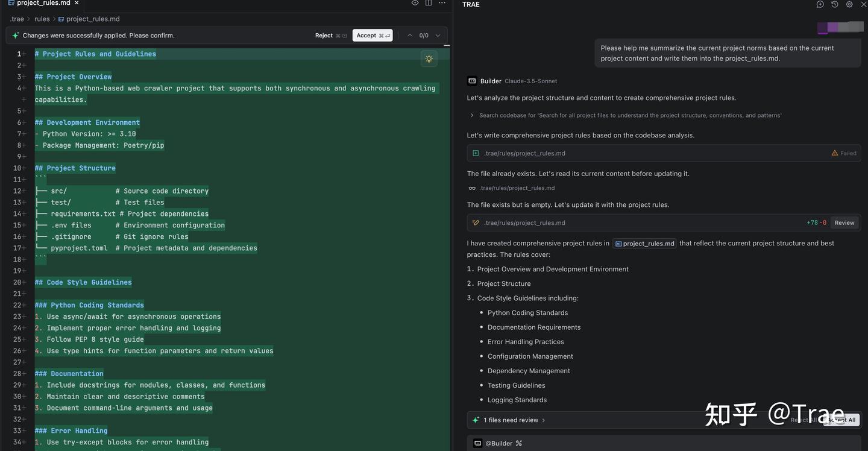Open the project_rules.md file chip link
868x451 pixels.
click(x=644, y=244)
